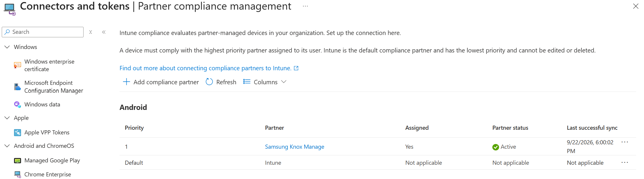Click the Last successful sync column header
The height and width of the screenshot is (179, 644).
click(592, 128)
